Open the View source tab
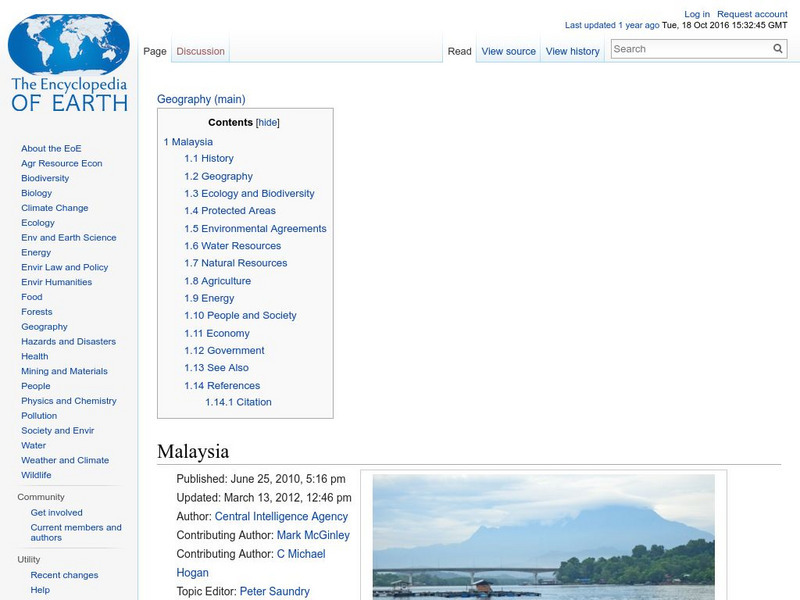The height and width of the screenshot is (600, 800). click(x=507, y=50)
